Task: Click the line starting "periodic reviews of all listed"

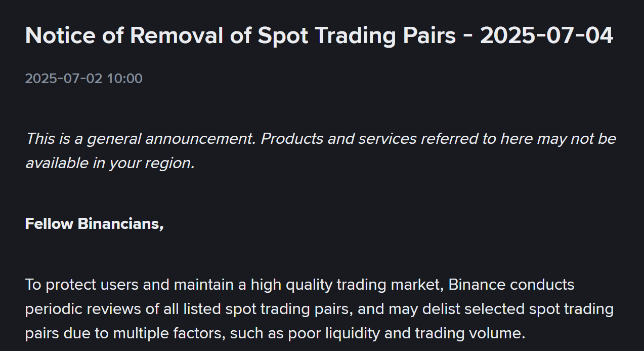Action: tap(319, 309)
